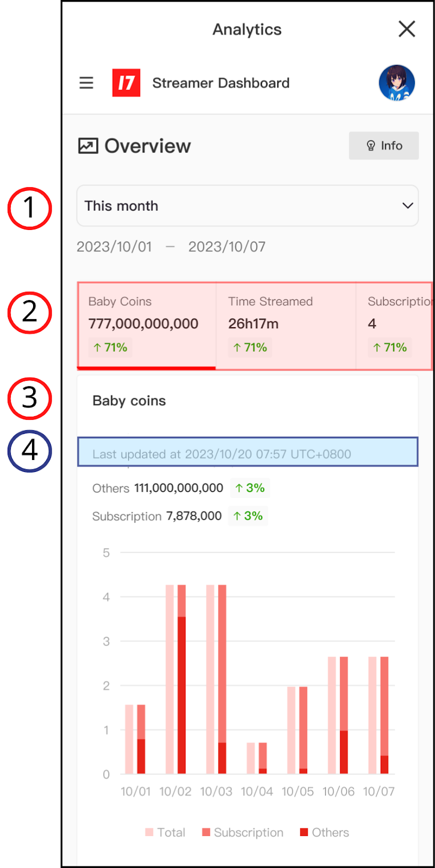This screenshot has height=868, width=435.
Task: Click the 71% badge under Baby Coins
Action: [x=110, y=348]
